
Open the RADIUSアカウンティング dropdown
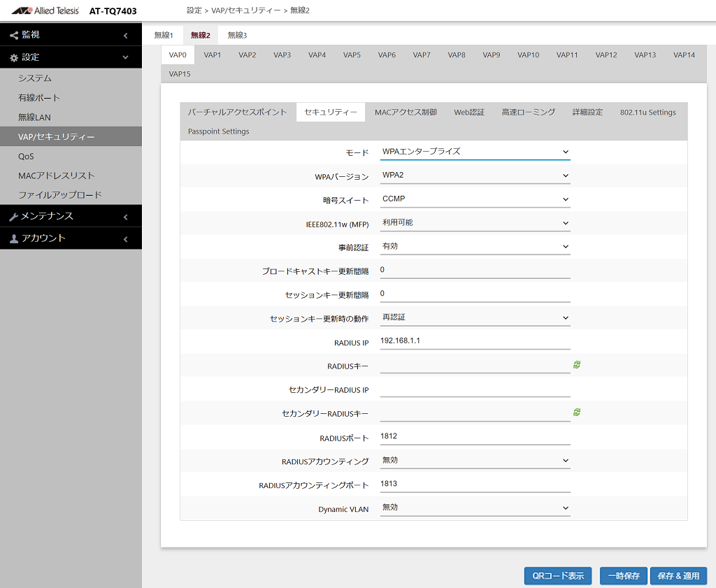(475, 460)
